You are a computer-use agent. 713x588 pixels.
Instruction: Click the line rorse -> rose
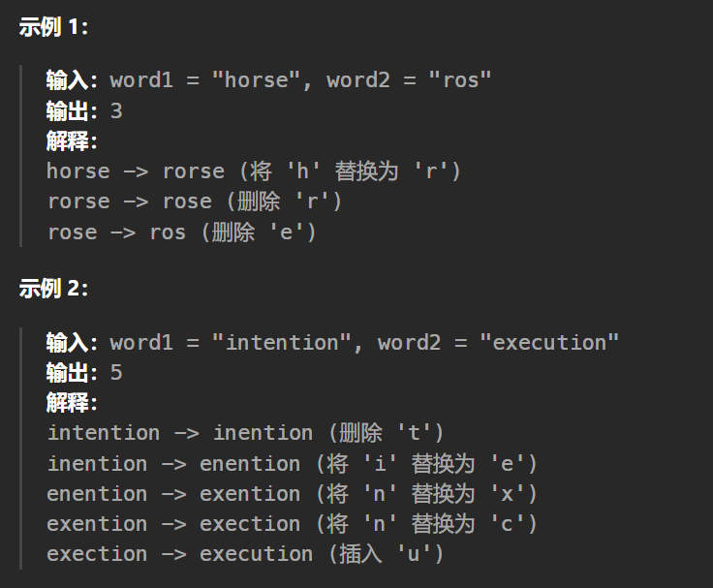[x=194, y=201]
